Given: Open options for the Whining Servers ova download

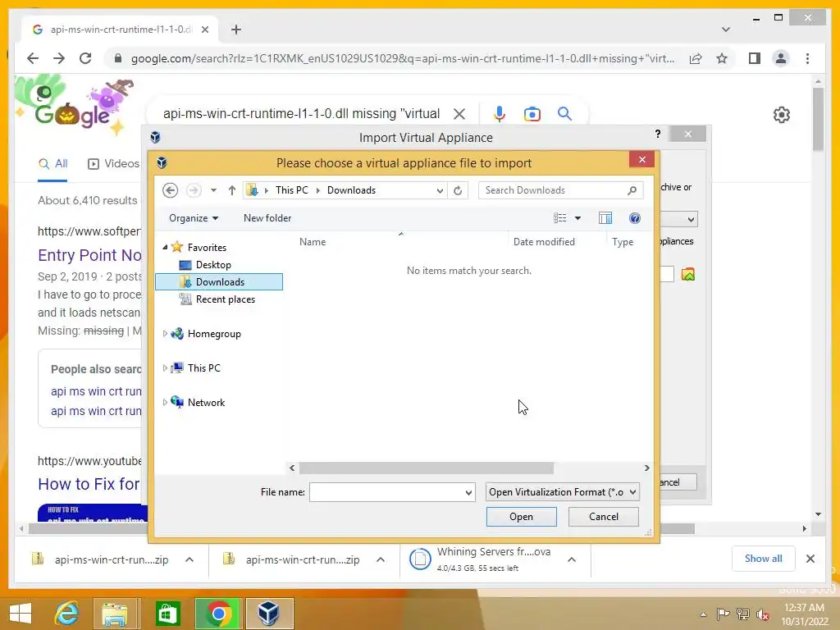Looking at the screenshot, I should pos(572,559).
